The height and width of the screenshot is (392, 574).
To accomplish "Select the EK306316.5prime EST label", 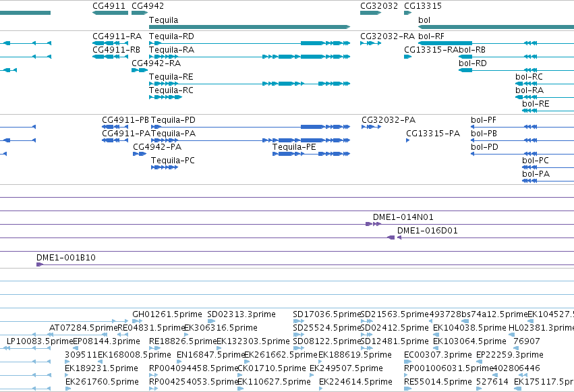I will coord(221,329).
